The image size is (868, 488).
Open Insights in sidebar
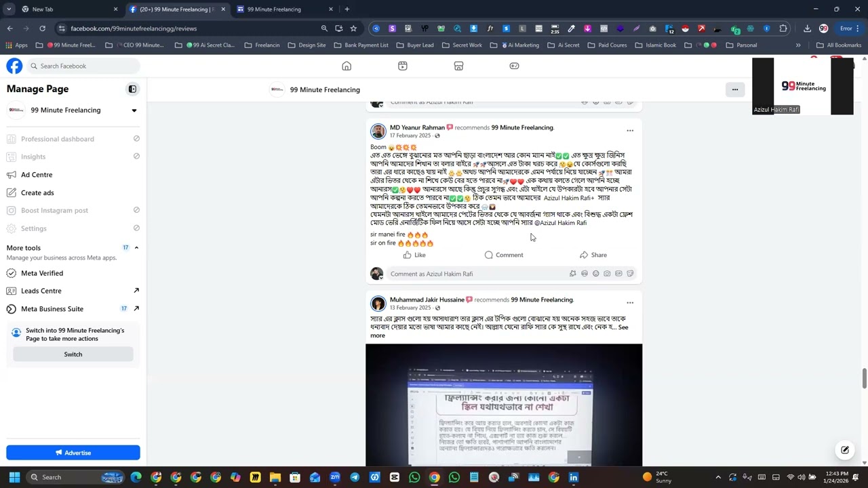click(x=73, y=157)
